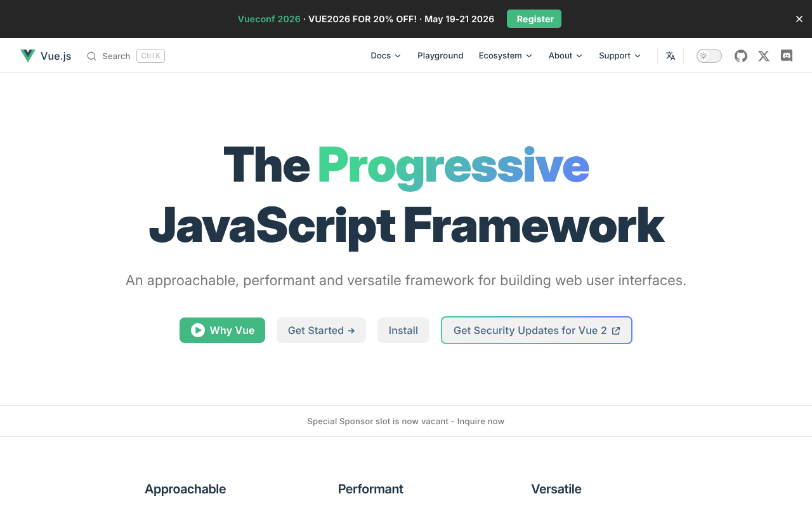The height and width of the screenshot is (508, 812).
Task: Click the Ctrl K shortcut badge
Action: pos(150,56)
